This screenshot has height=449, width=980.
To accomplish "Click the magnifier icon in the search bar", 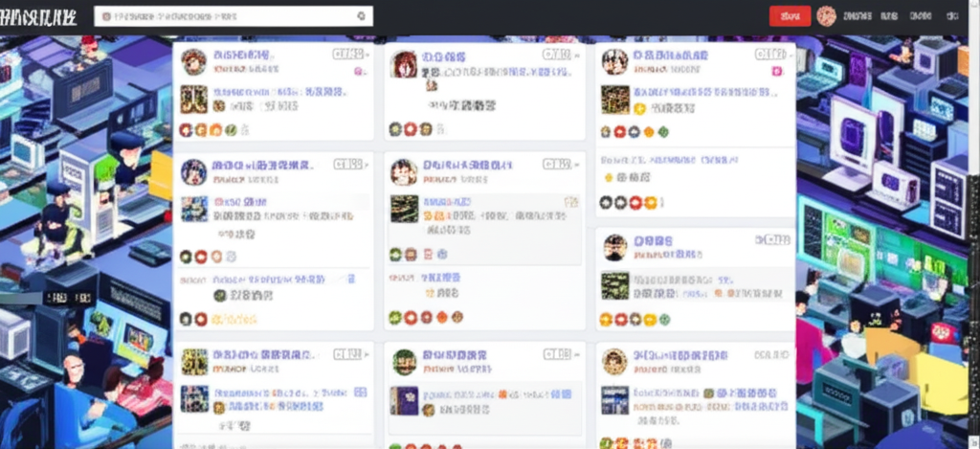I will (x=361, y=16).
